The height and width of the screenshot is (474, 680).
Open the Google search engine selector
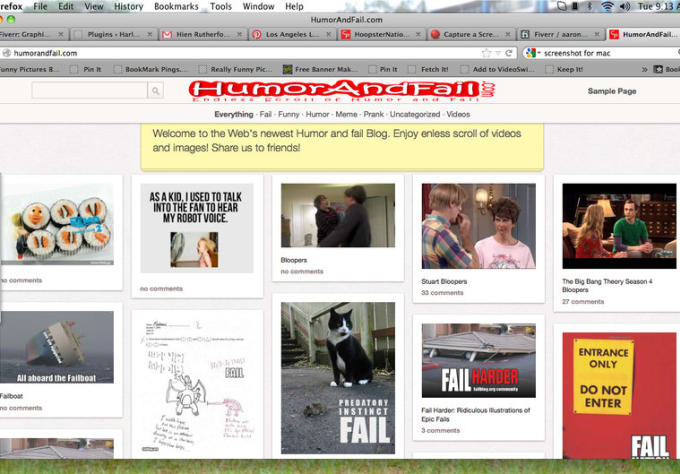[x=533, y=53]
